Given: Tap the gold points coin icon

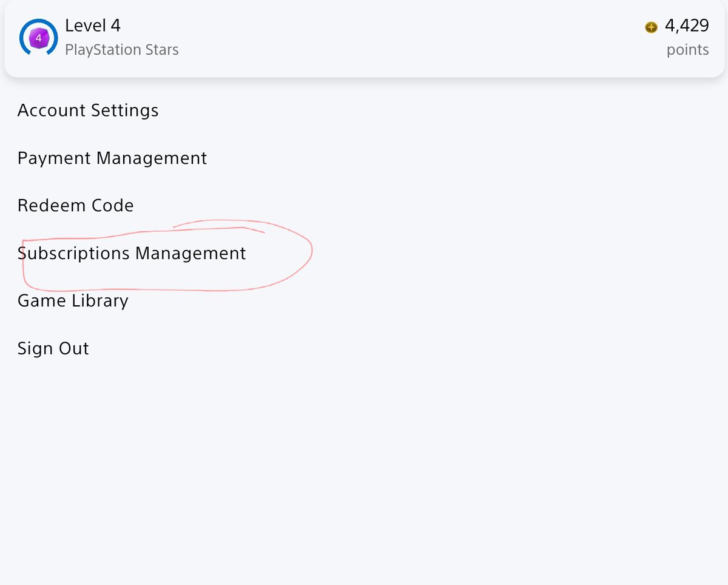Looking at the screenshot, I should 651,27.
